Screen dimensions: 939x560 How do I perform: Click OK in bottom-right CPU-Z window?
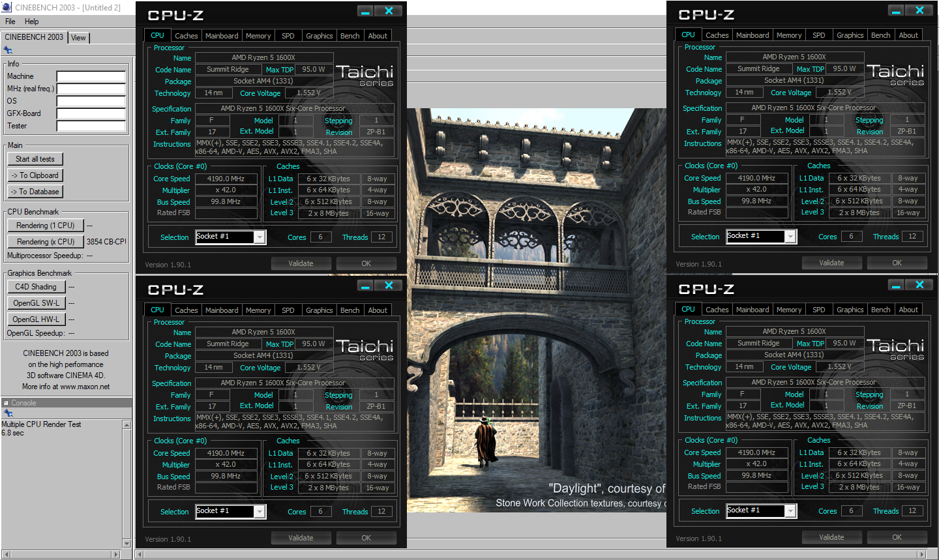pyautogui.click(x=897, y=537)
